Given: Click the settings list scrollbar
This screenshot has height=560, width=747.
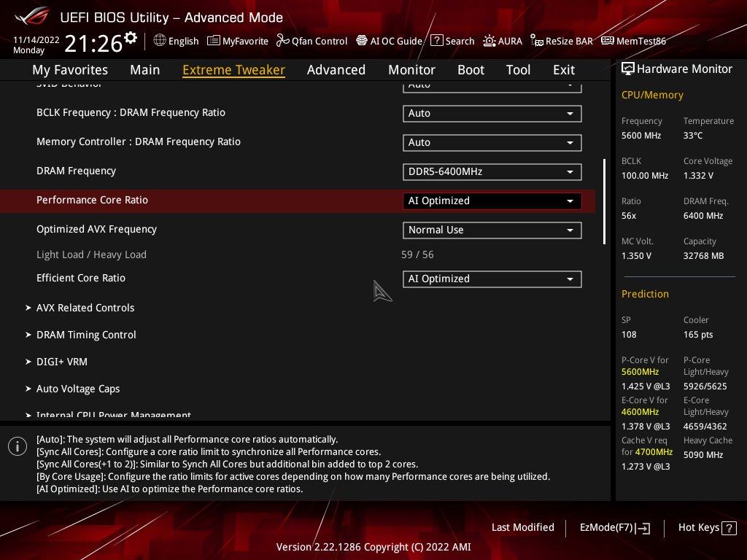Looking at the screenshot, I should 605,202.
